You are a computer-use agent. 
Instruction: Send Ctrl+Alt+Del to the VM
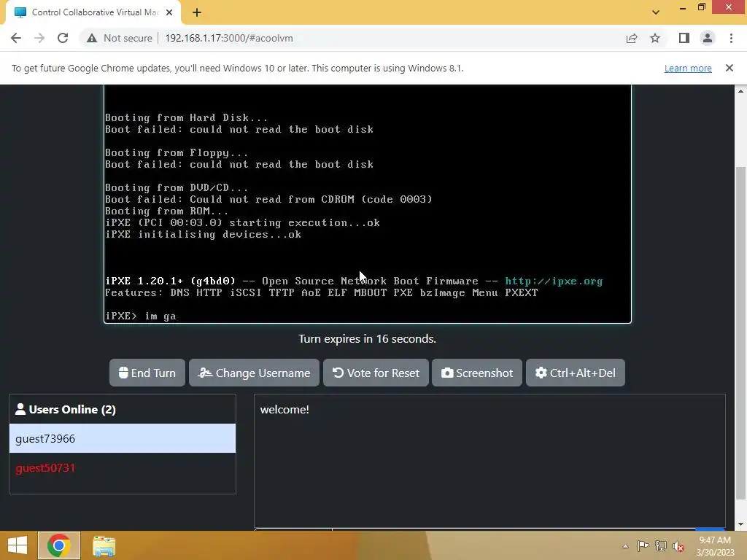pos(576,373)
